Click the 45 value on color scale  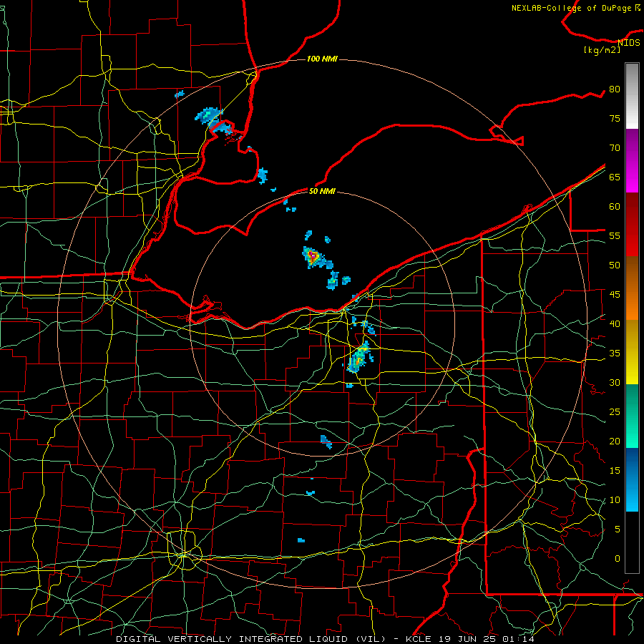[x=615, y=295]
